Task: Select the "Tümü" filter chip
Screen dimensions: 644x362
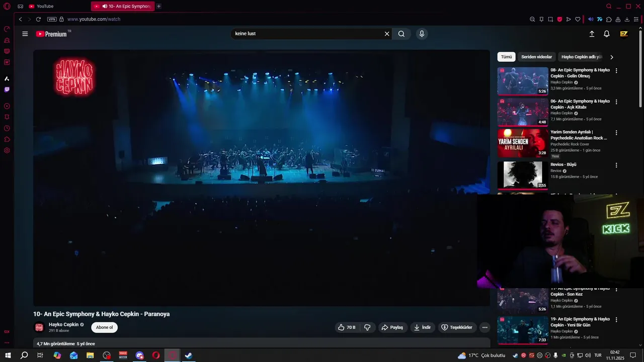Action: click(506, 57)
